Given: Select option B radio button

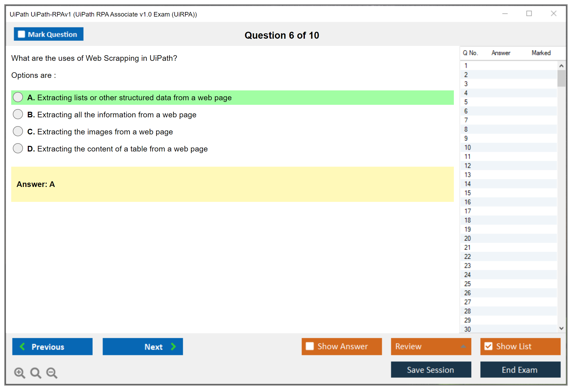Looking at the screenshot, I should point(18,114).
